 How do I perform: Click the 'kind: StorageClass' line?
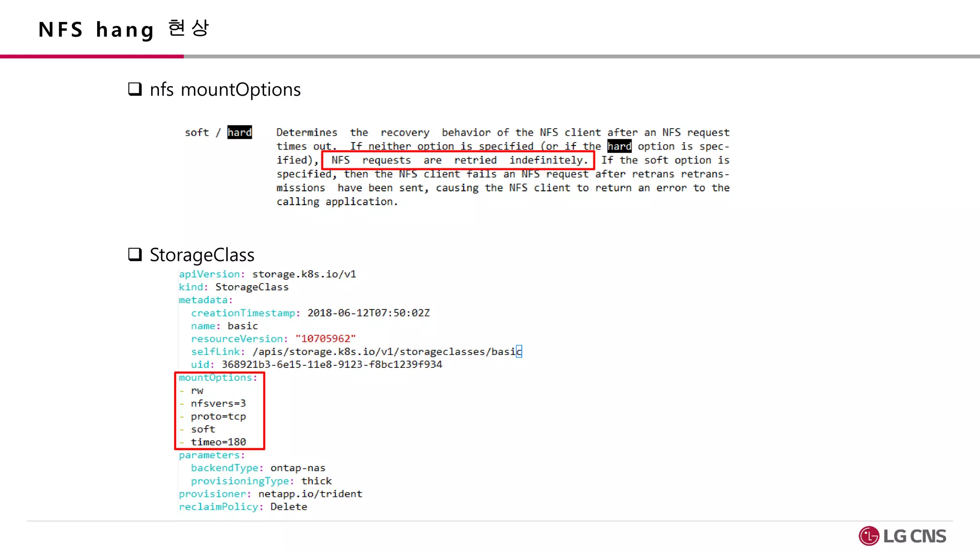point(234,287)
